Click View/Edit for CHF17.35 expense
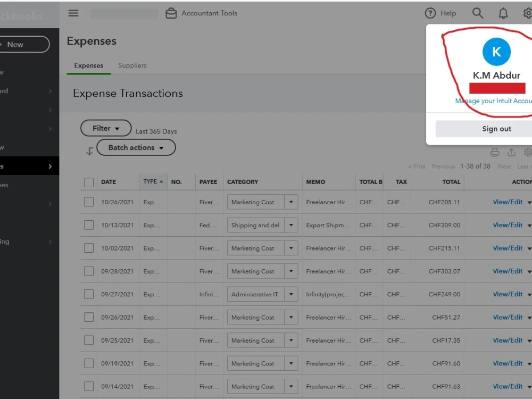 (508, 340)
